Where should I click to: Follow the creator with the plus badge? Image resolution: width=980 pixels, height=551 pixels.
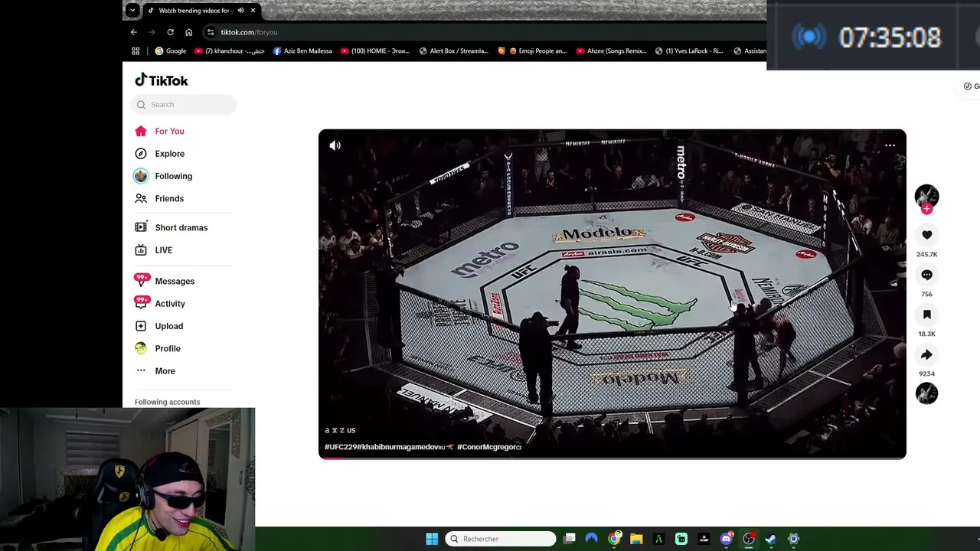click(927, 209)
